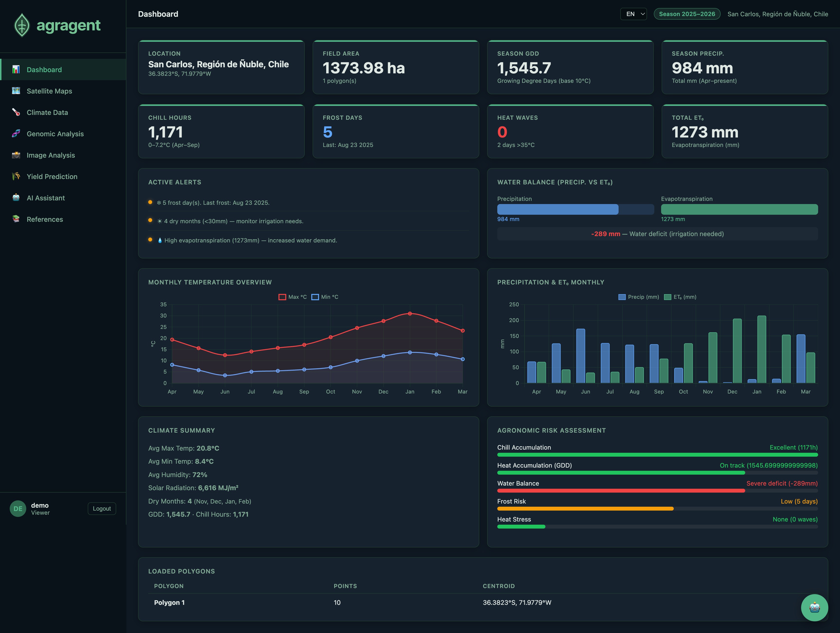Toggle the ET₀ (mm) legend entry
The image size is (840, 633).
(x=680, y=297)
